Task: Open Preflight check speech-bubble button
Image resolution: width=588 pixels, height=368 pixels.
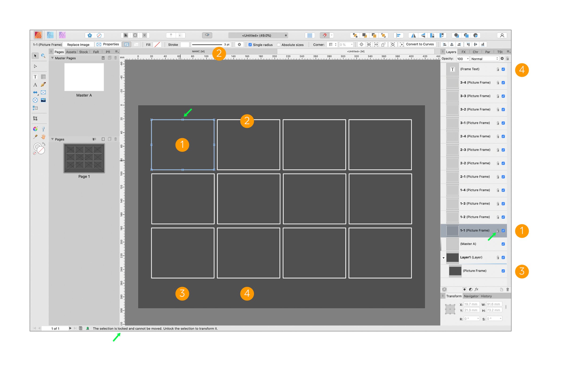Action: (207, 35)
